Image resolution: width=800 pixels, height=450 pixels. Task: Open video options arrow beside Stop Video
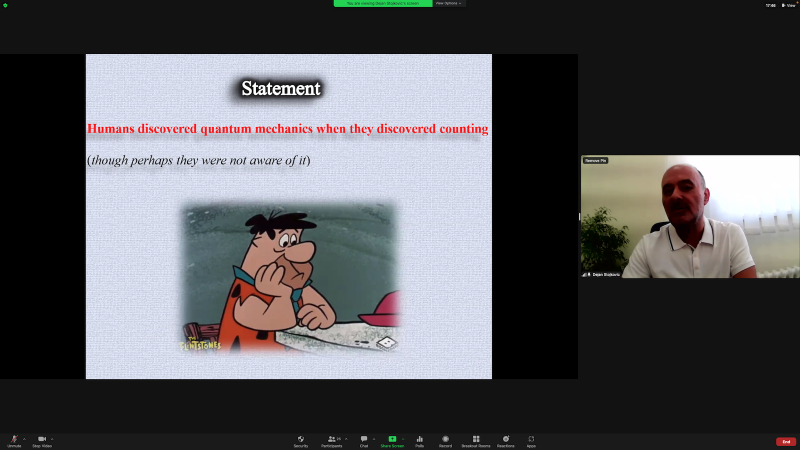pyautogui.click(x=52, y=439)
